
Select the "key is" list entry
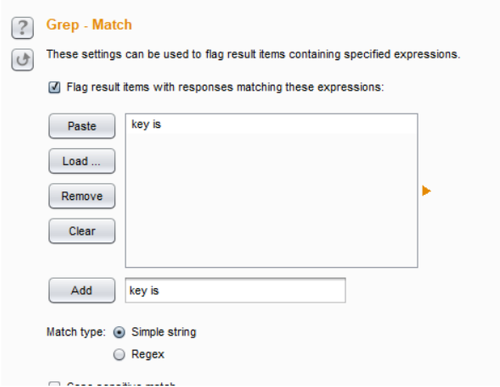pos(271,124)
